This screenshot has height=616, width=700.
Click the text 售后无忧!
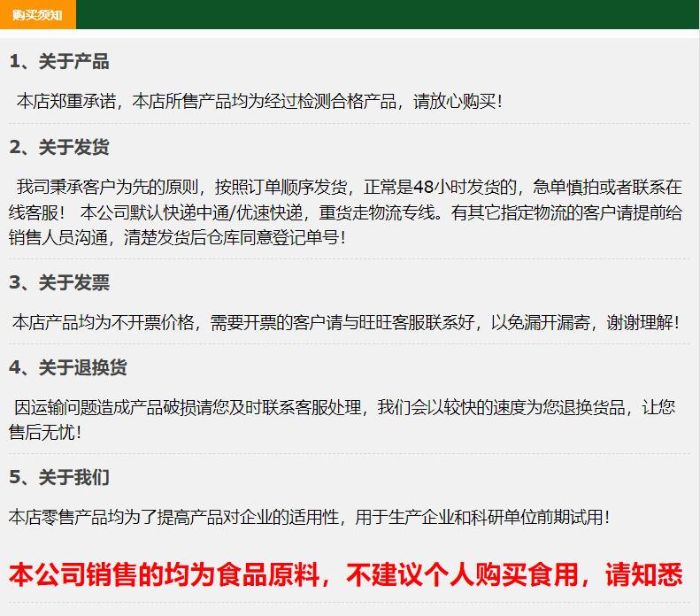tap(45, 432)
